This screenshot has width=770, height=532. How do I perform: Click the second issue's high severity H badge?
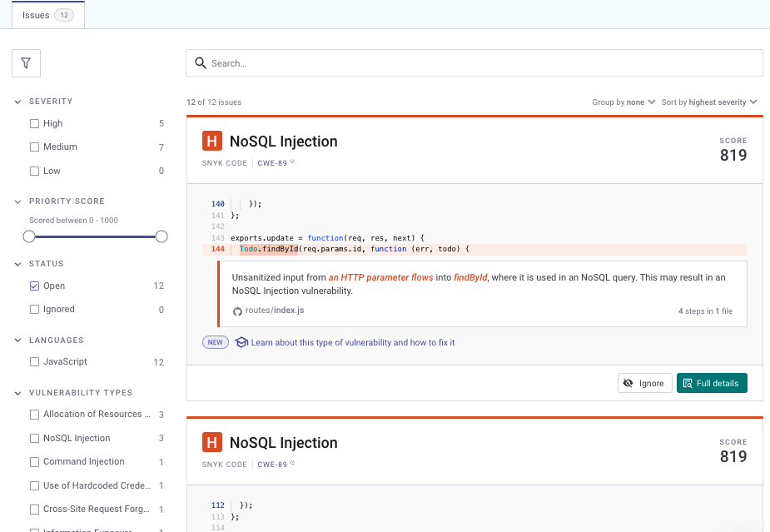click(212, 443)
